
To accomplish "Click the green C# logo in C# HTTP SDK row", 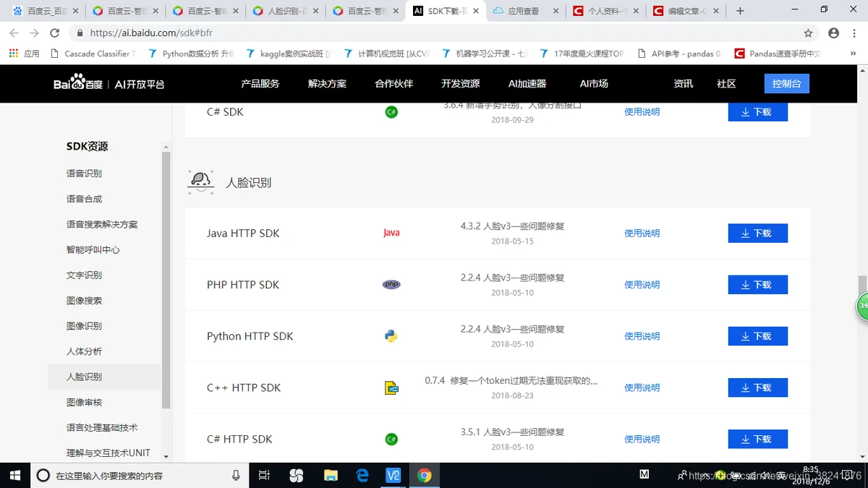I will 391,439.
